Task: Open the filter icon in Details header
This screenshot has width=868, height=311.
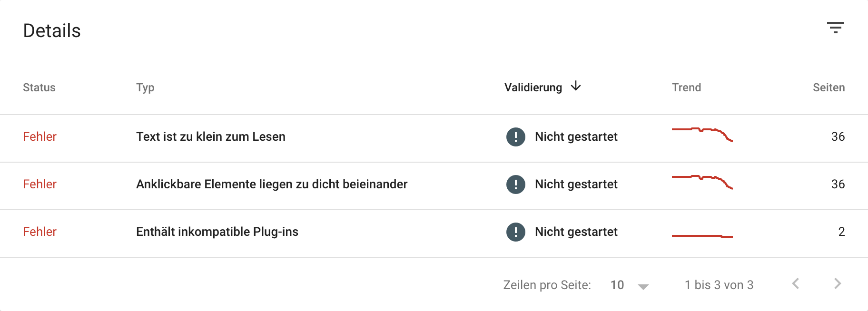Action: coord(835,28)
